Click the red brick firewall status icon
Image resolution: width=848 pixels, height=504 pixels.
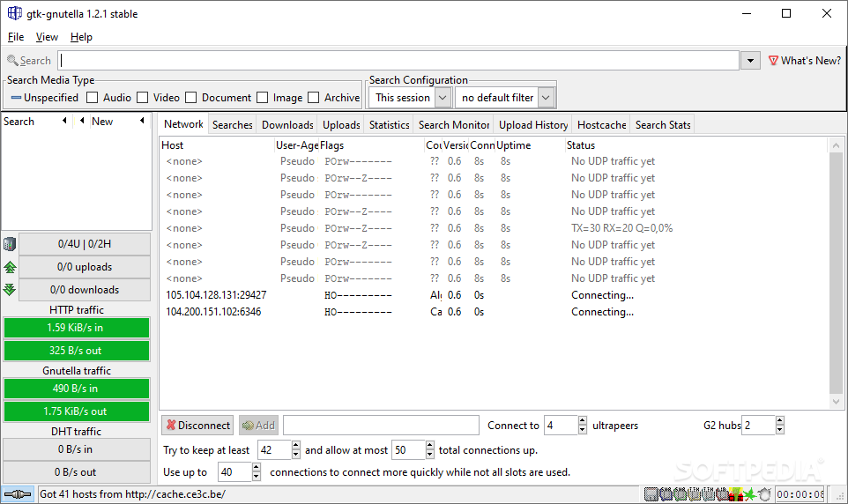tap(736, 494)
